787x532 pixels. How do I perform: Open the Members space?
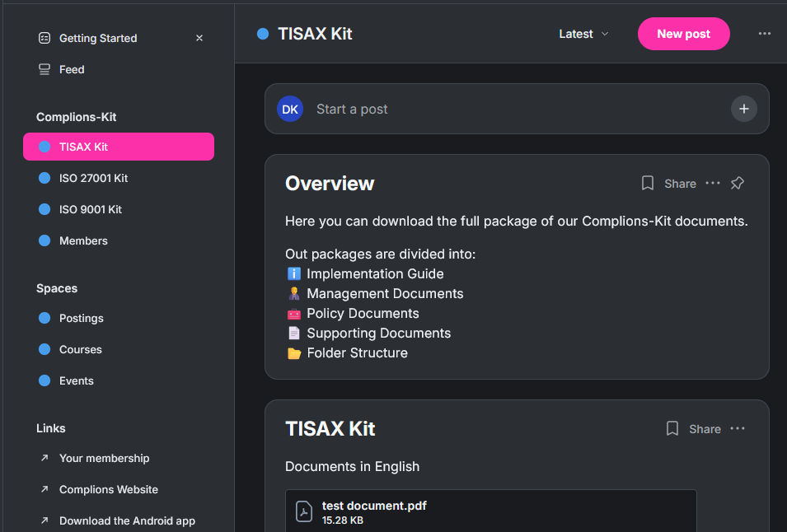tap(83, 240)
